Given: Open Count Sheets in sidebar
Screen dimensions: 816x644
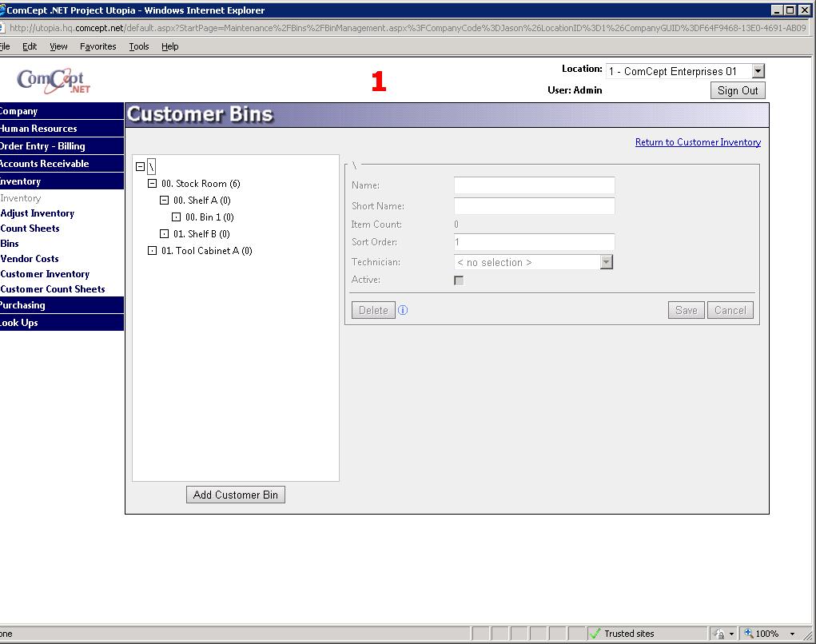Looking at the screenshot, I should tap(30, 229).
